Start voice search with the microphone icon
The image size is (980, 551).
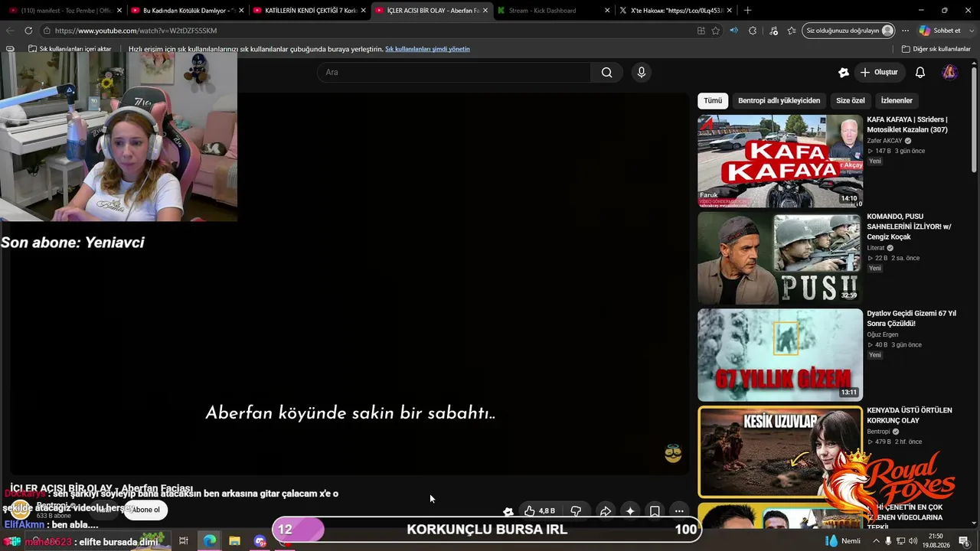click(x=642, y=73)
